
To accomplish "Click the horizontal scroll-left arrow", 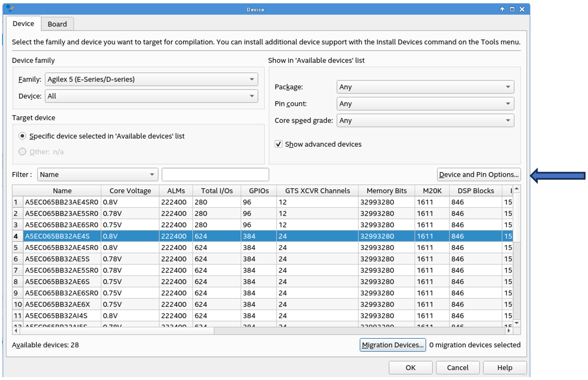I will pos(16,330).
